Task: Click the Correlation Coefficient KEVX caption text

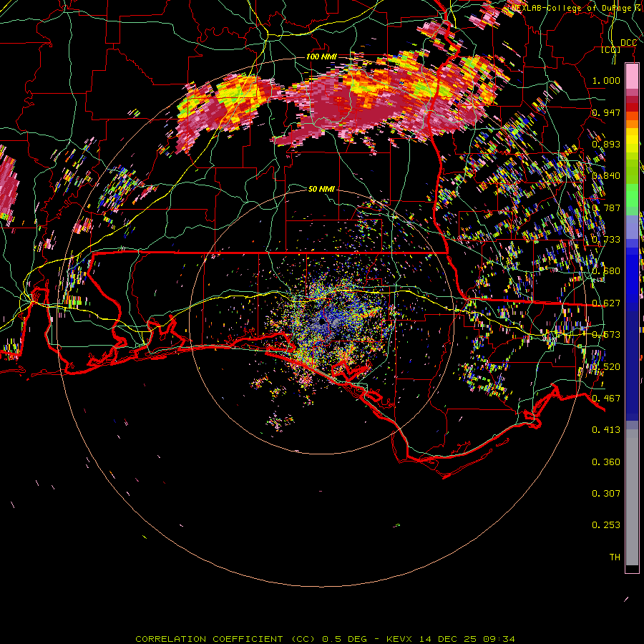Action: (325, 639)
